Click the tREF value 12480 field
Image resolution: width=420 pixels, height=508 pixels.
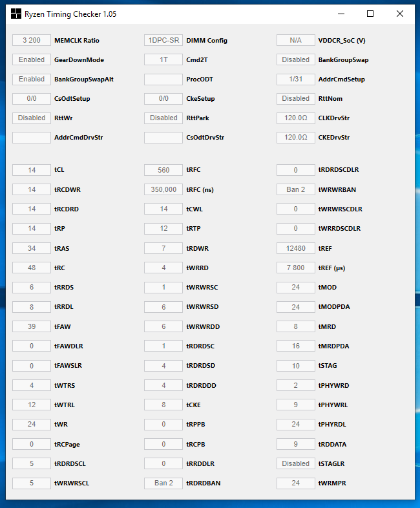coord(296,248)
